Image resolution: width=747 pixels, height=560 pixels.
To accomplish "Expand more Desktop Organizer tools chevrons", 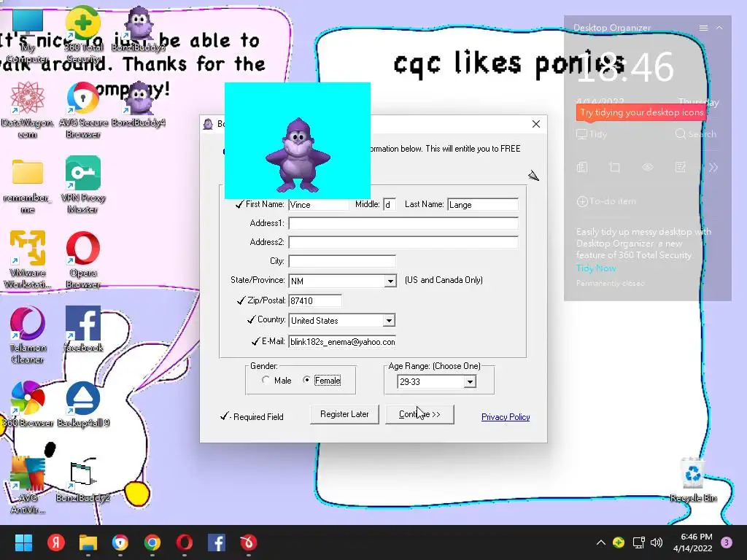I will point(713,167).
